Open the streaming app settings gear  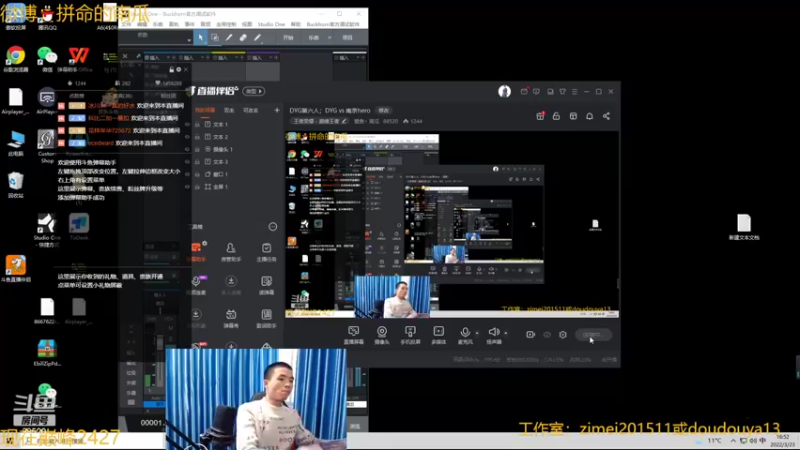click(x=563, y=335)
